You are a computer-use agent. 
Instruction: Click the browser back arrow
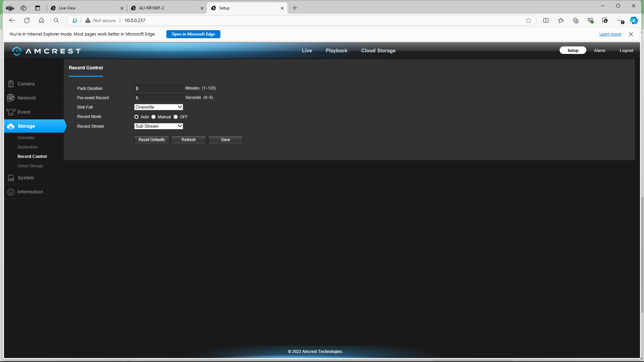(12, 20)
